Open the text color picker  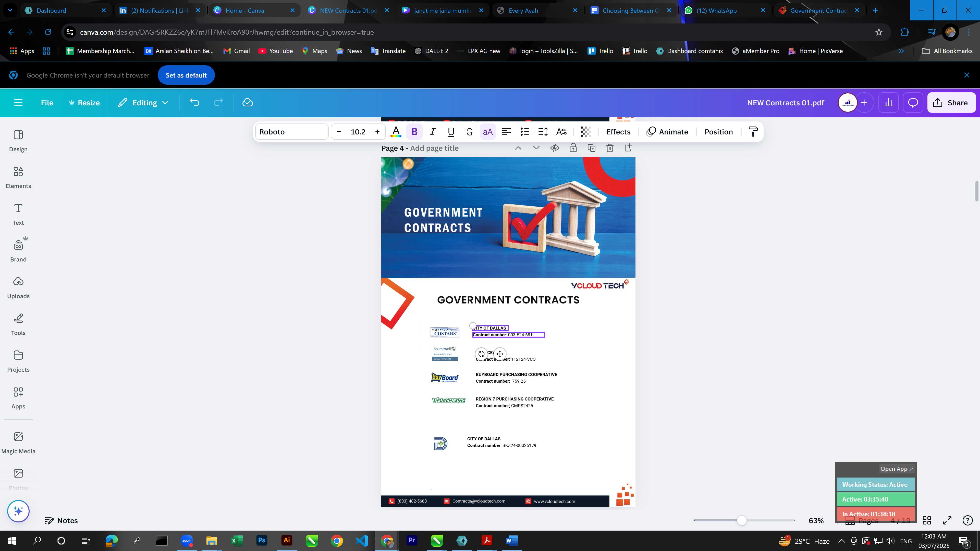396,132
